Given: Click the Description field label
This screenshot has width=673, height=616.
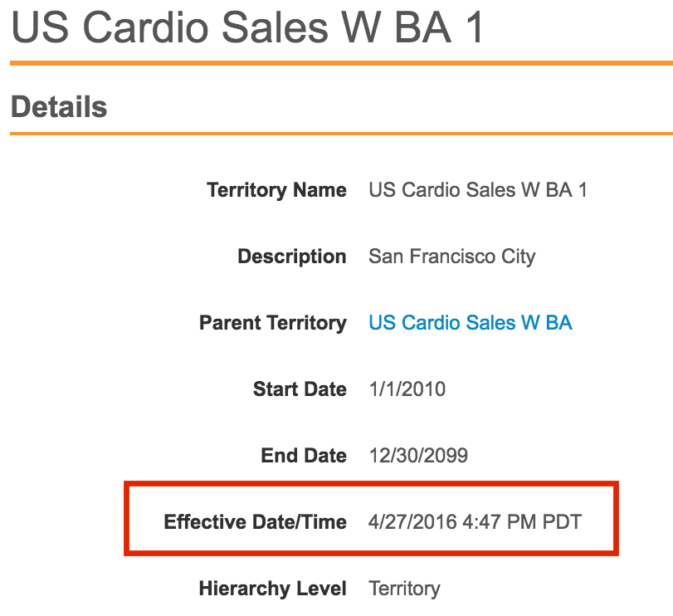Looking at the screenshot, I should point(291,257).
